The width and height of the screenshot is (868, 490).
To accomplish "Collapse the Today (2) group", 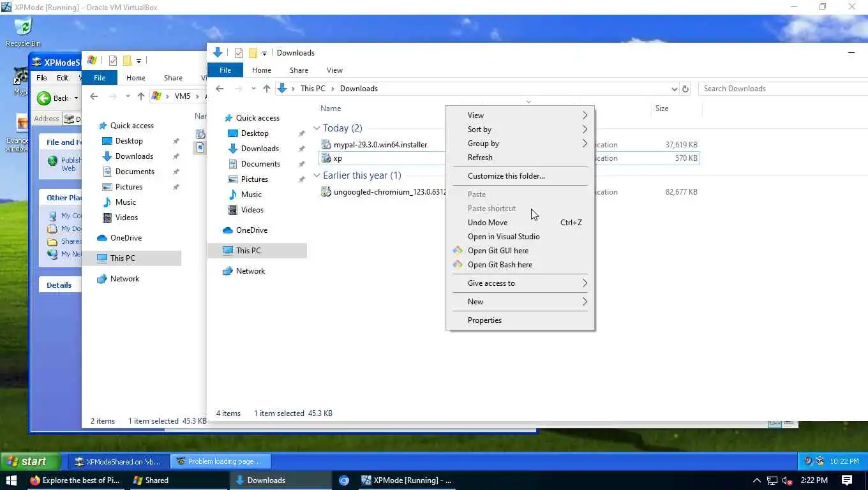I will tap(317, 128).
